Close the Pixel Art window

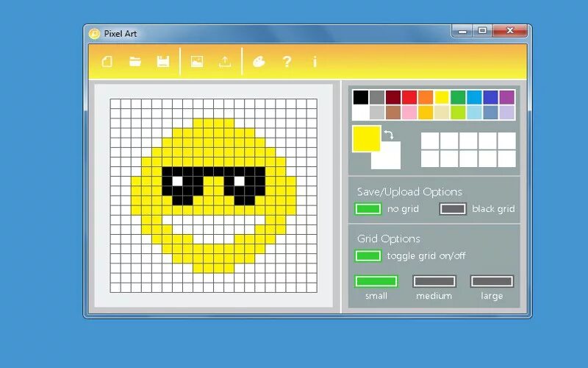pyautogui.click(x=510, y=31)
